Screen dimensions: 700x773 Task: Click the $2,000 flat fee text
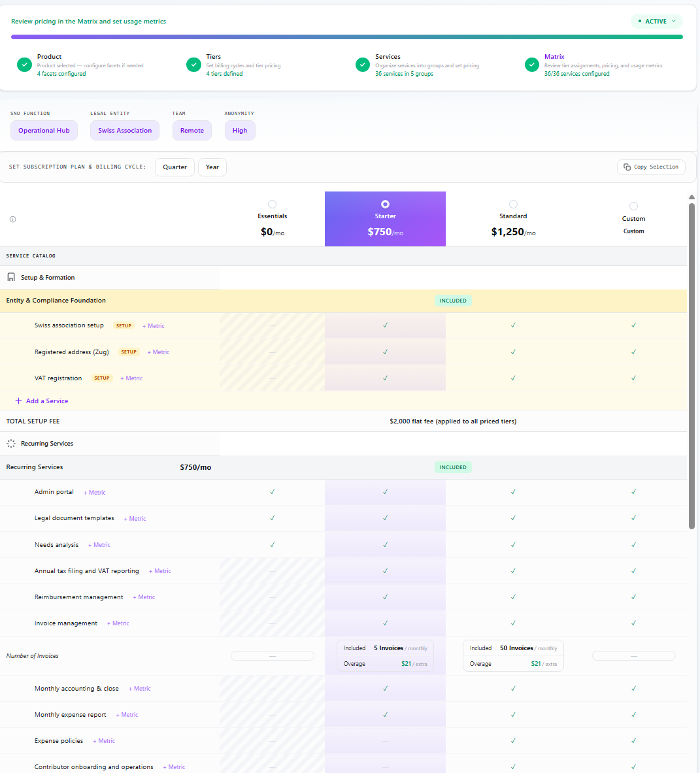coord(453,421)
